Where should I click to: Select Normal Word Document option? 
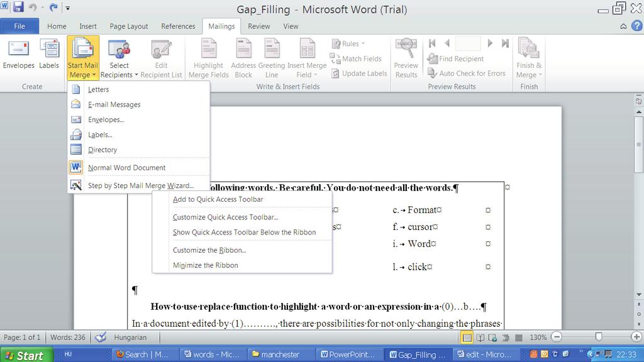139,167
